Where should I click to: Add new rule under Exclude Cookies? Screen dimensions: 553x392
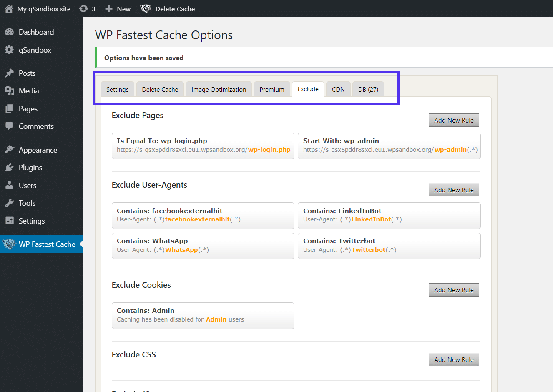coord(454,290)
